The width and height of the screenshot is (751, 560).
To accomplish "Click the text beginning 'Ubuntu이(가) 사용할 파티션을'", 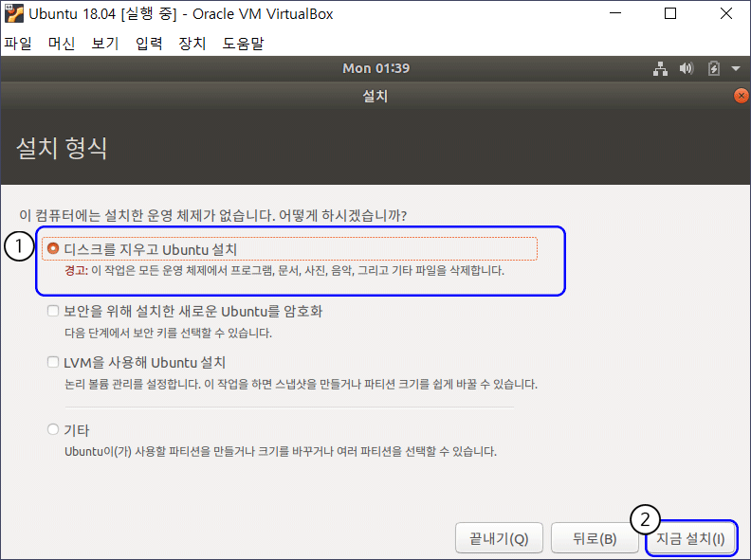I will 281,451.
